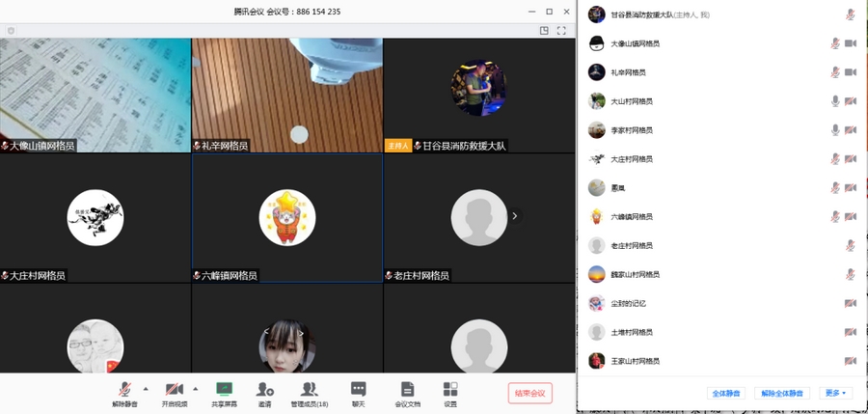The image size is (868, 414).
Task: Select the 六峰镇网格员 video tile
Action: (x=287, y=217)
